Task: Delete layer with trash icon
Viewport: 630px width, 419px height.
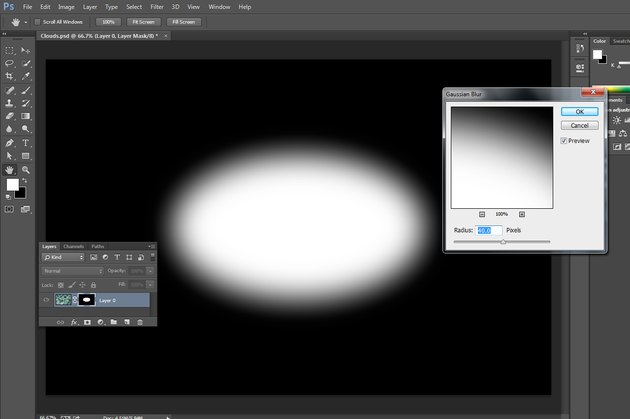Action: pos(140,322)
